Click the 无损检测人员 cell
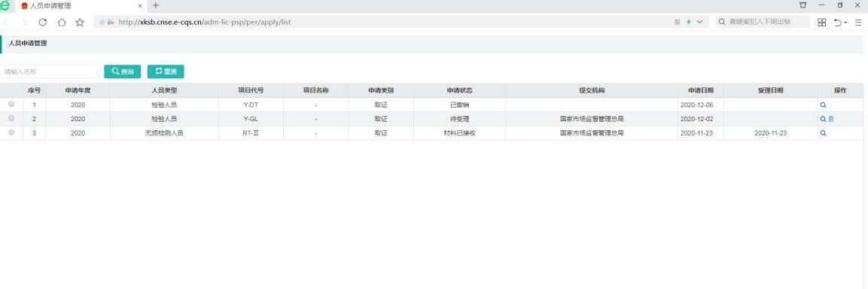 pyautogui.click(x=164, y=133)
